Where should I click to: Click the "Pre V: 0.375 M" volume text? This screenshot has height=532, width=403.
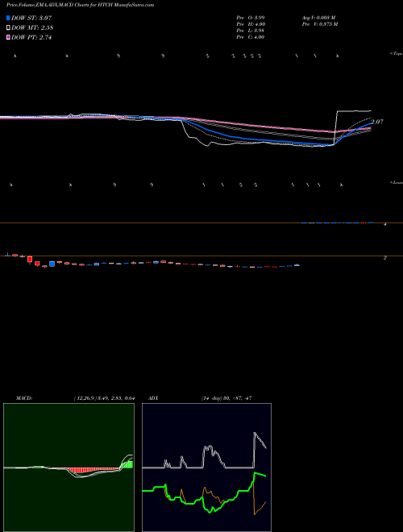[320, 24]
